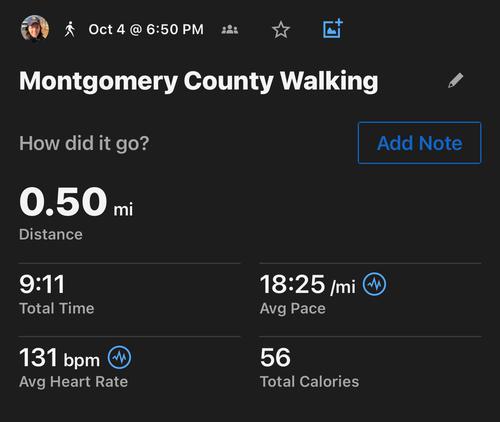
Task: Tap the 131 bpm heart rate value
Action: (59, 358)
